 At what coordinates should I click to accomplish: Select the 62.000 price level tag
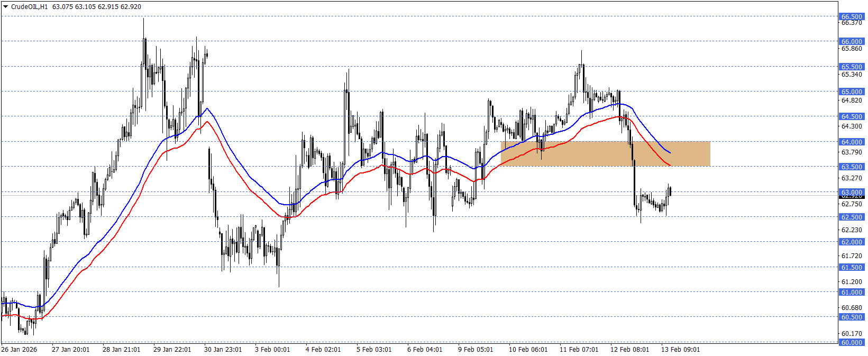coord(852,242)
